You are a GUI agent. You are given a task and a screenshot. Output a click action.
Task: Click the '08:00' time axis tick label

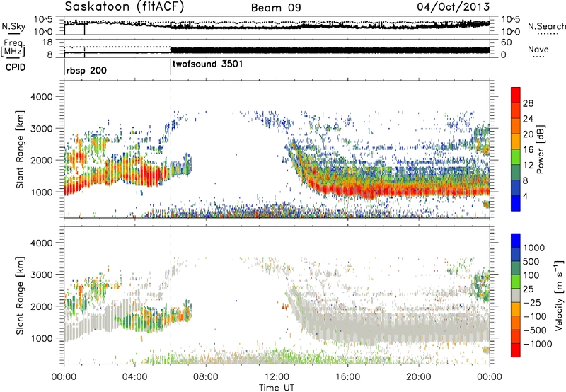[x=206, y=377]
